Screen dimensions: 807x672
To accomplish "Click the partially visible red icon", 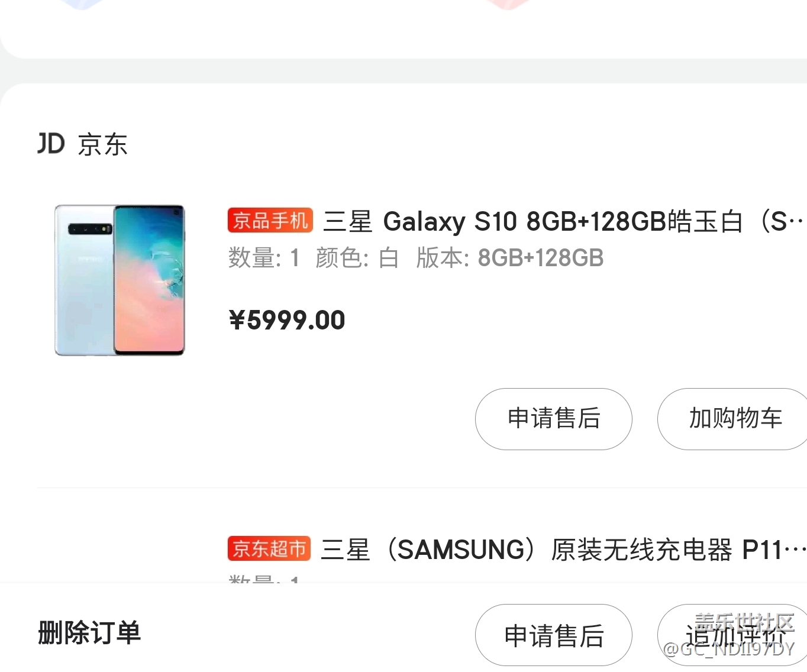I will pos(508,5).
